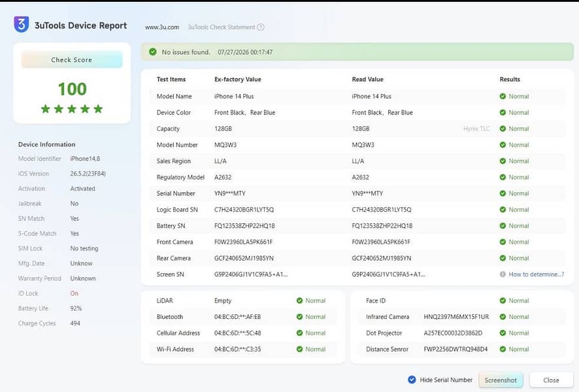The height and width of the screenshot is (392, 579).
Task: Open the How to determine link for Screen SN
Action: pos(536,274)
